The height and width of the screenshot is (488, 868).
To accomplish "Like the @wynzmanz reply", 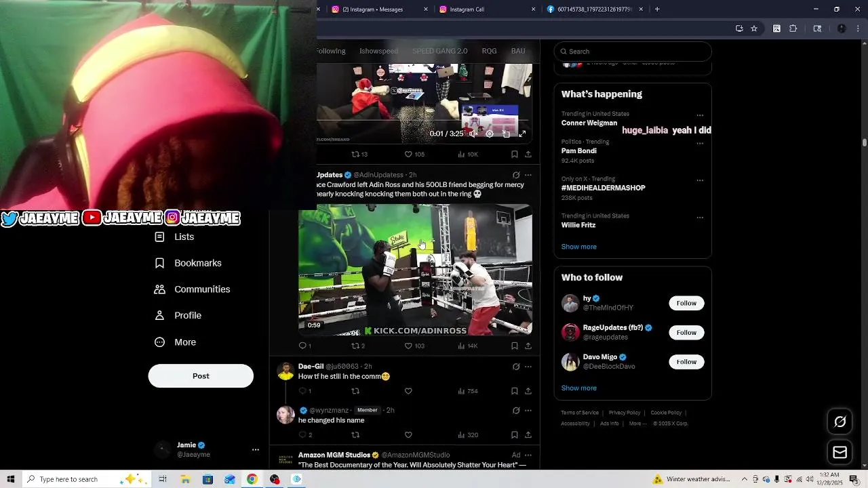I will click(x=408, y=435).
